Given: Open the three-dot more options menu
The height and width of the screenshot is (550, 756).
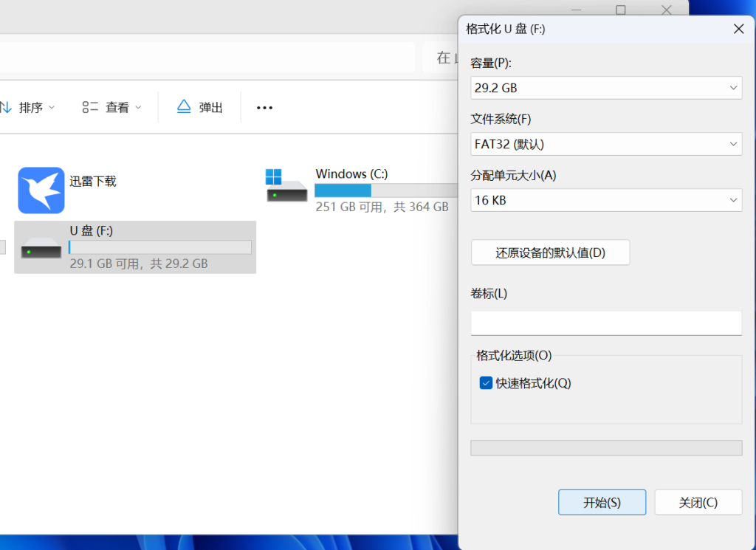Looking at the screenshot, I should point(264,108).
